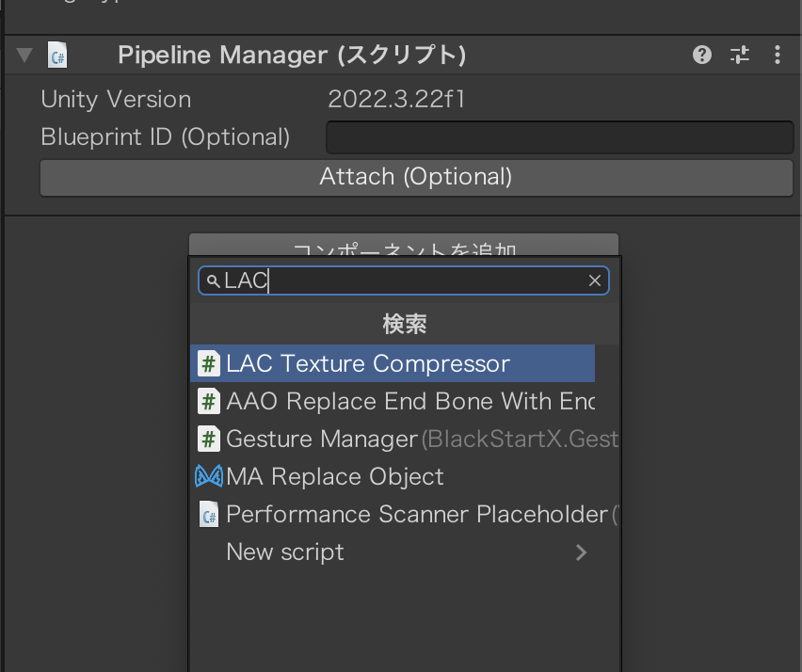
Task: Click the Performance Scanner Placeholder script icon
Action: (x=209, y=515)
